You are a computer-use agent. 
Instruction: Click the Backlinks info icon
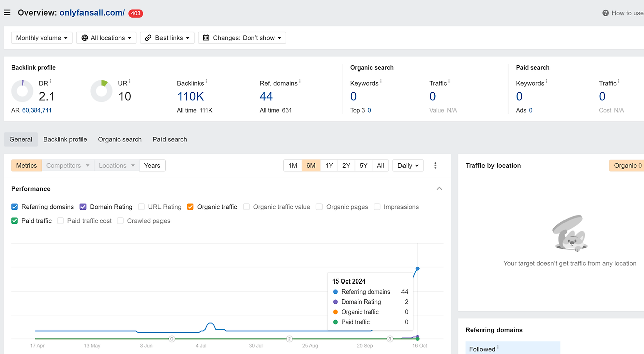click(207, 82)
